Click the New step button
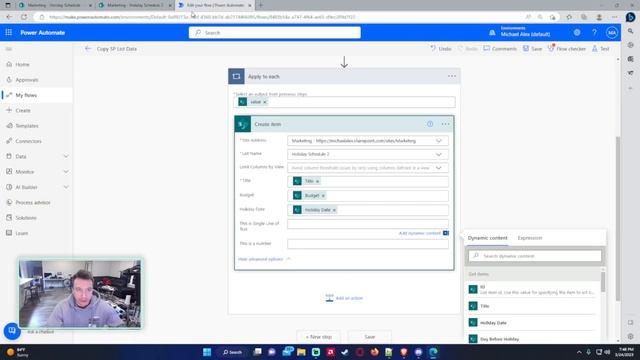The width and height of the screenshot is (640, 360). [x=318, y=337]
